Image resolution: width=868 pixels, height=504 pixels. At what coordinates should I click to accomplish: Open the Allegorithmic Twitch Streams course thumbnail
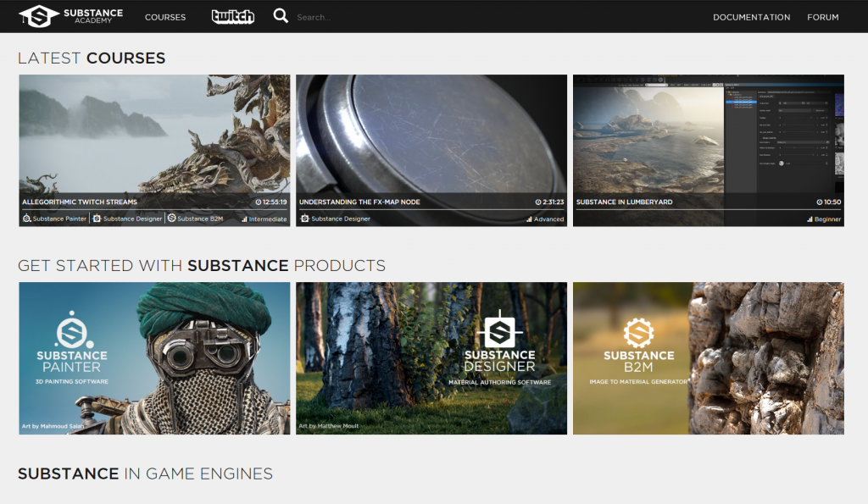[x=153, y=136]
